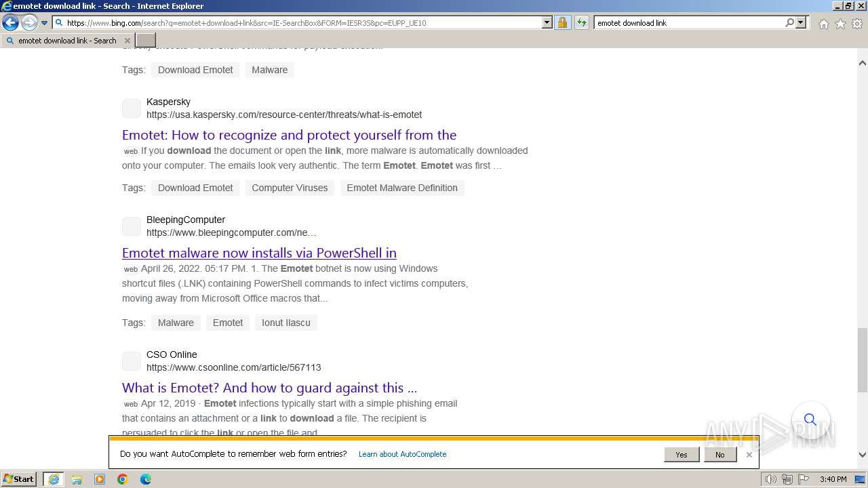Screen dimensions: 868x488
Task: Click Yes on the AutoComplete prompt
Action: tap(682, 455)
